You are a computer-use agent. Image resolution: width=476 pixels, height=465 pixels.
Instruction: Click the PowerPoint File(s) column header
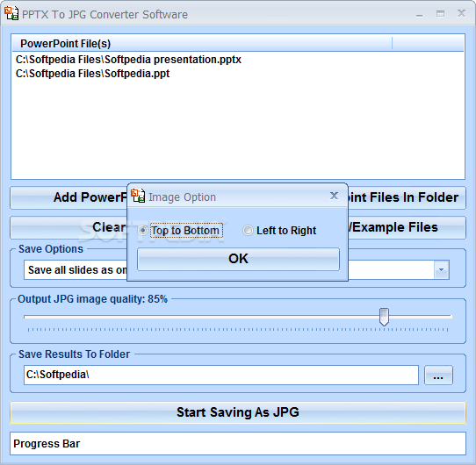(202, 43)
